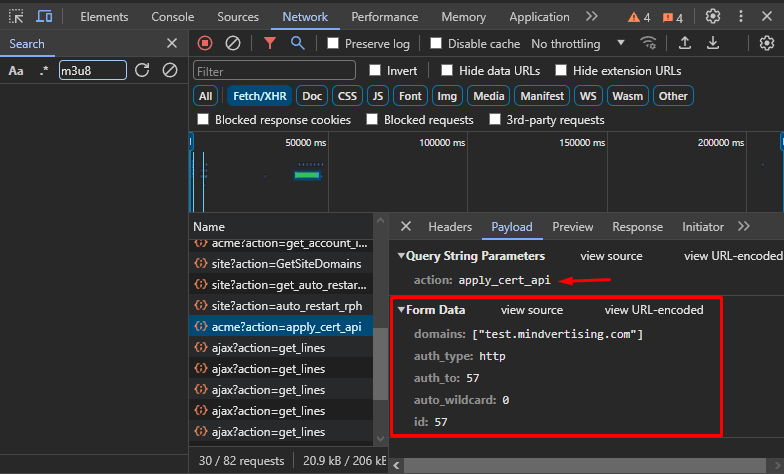Enable the Preserve log checkbox
784x474 pixels.
(333, 44)
